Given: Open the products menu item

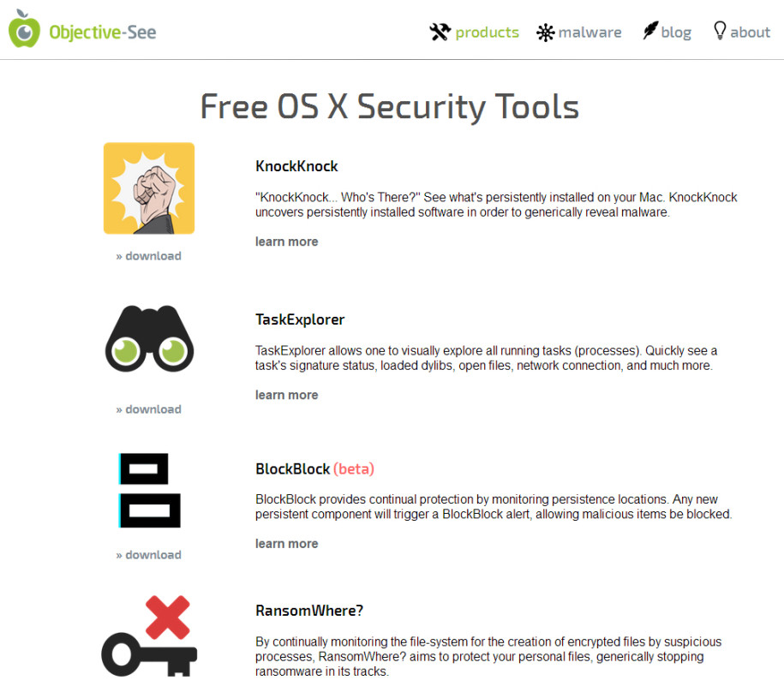Looking at the screenshot, I should [x=487, y=33].
